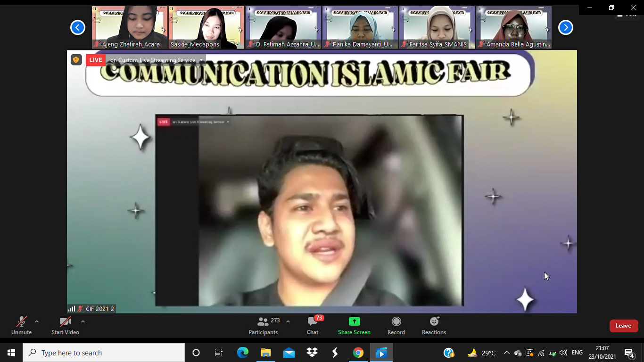Open Google Chrome from the taskbar
The width and height of the screenshot is (644, 362).
[358, 353]
